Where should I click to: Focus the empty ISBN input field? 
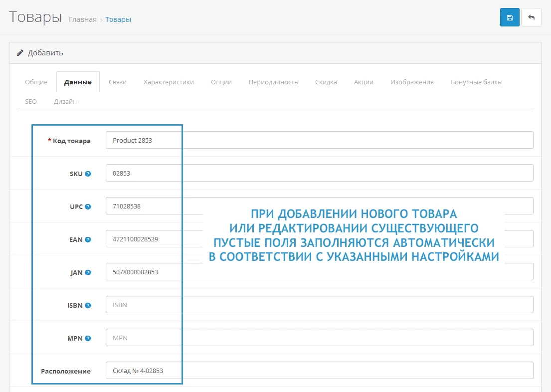pyautogui.click(x=319, y=305)
